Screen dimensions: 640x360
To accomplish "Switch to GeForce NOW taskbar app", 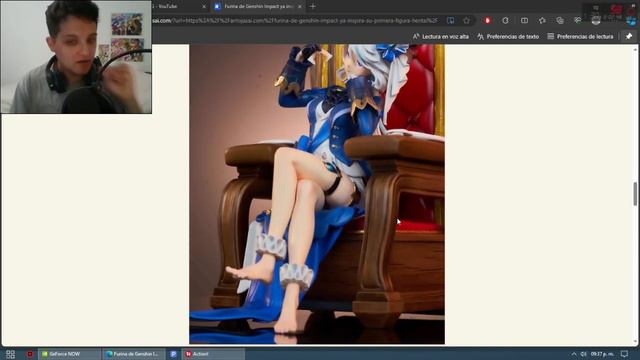I will pos(69,354).
